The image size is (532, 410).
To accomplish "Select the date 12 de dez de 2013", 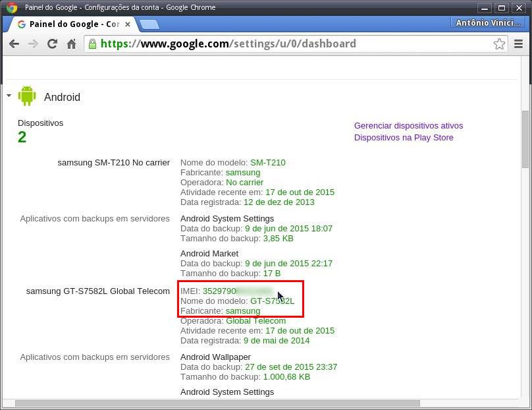I will click(279, 202).
